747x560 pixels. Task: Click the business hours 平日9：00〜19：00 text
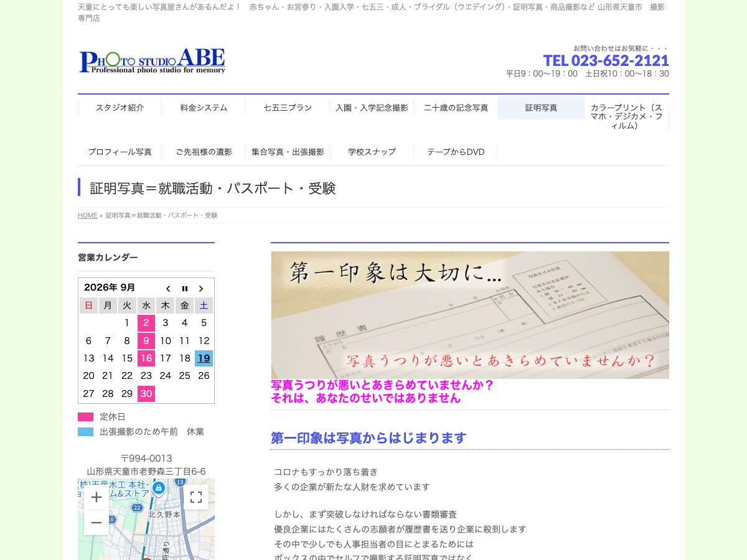pos(542,73)
